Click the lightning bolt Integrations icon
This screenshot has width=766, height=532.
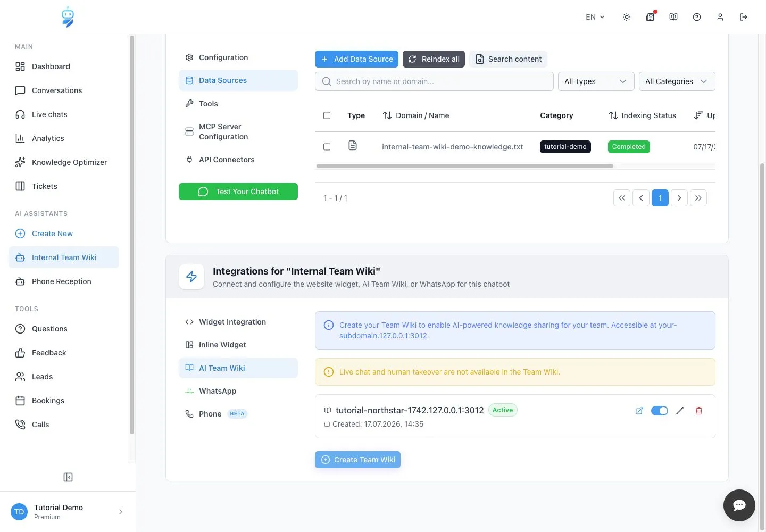point(191,277)
